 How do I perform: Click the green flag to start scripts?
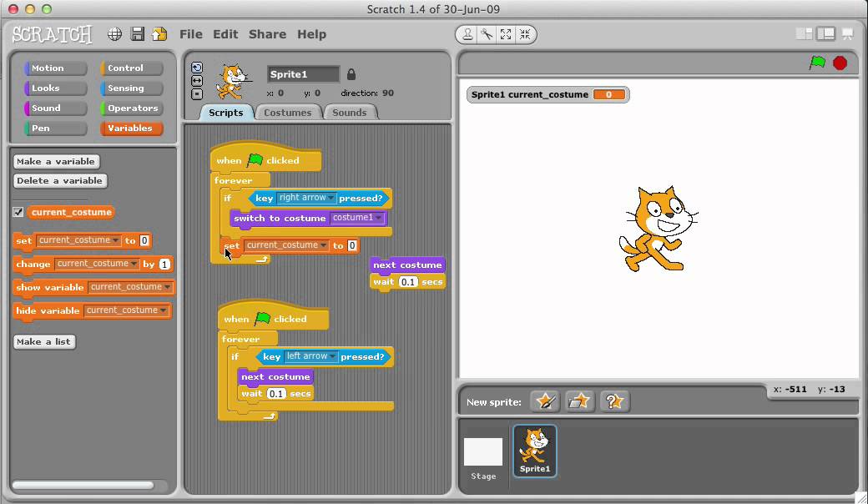click(x=817, y=63)
